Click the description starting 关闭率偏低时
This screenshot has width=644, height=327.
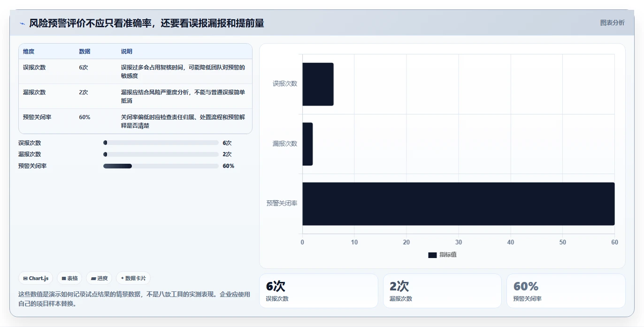click(183, 122)
